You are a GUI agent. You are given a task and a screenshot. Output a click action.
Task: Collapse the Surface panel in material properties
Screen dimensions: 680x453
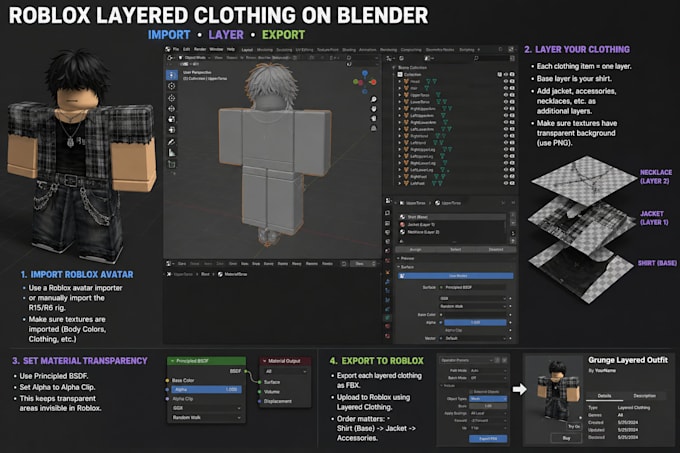[x=399, y=267]
